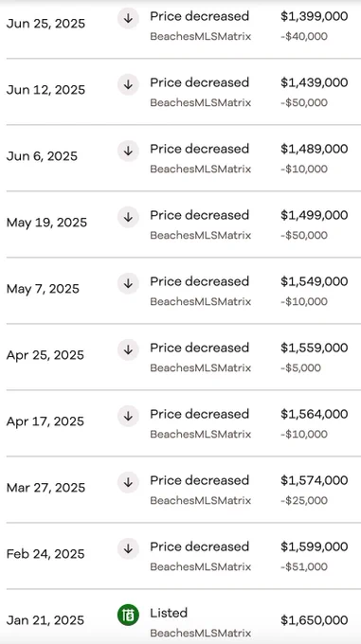Click the down-arrow icon for Jun 25, 2025
The width and height of the screenshot is (361, 644).
[128, 19]
